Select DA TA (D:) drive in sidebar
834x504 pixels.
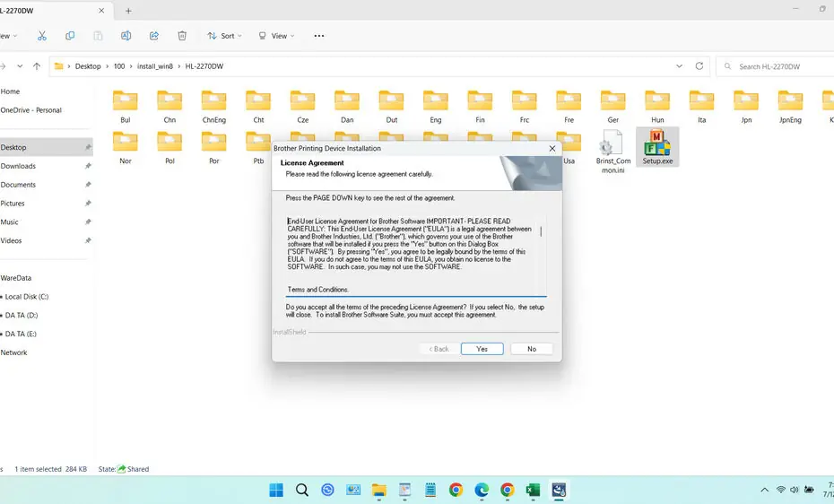click(22, 316)
